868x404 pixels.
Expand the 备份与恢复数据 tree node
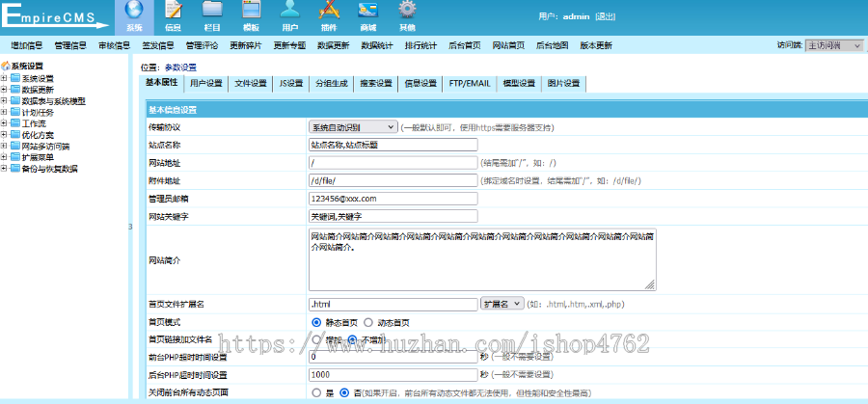pos(4,169)
